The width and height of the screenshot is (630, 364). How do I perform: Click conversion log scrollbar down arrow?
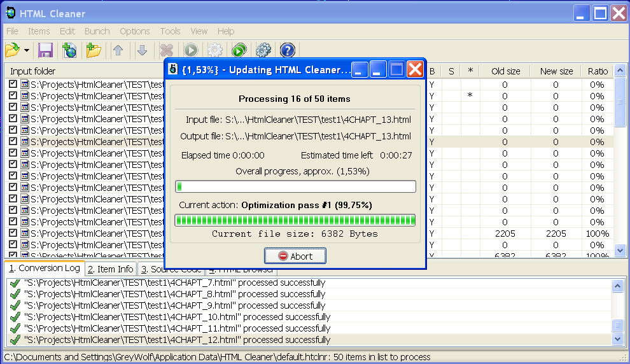[x=617, y=339]
